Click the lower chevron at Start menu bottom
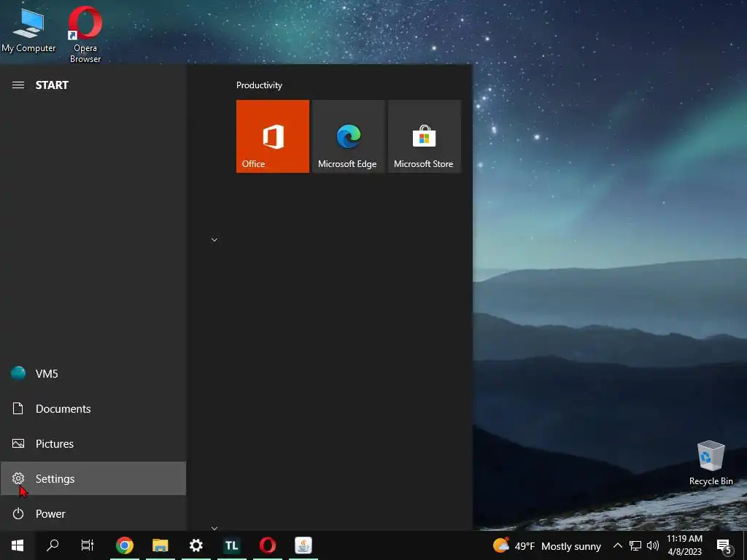747x560 pixels. [x=214, y=528]
